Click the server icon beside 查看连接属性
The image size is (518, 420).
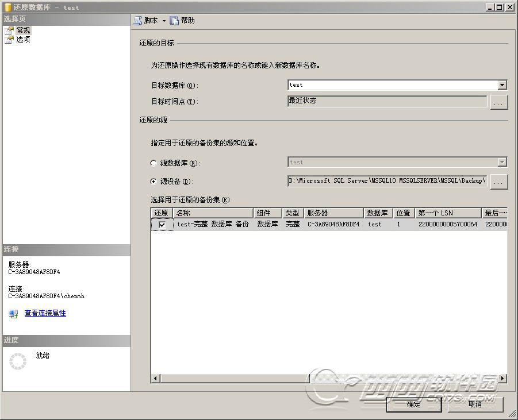pos(13,314)
